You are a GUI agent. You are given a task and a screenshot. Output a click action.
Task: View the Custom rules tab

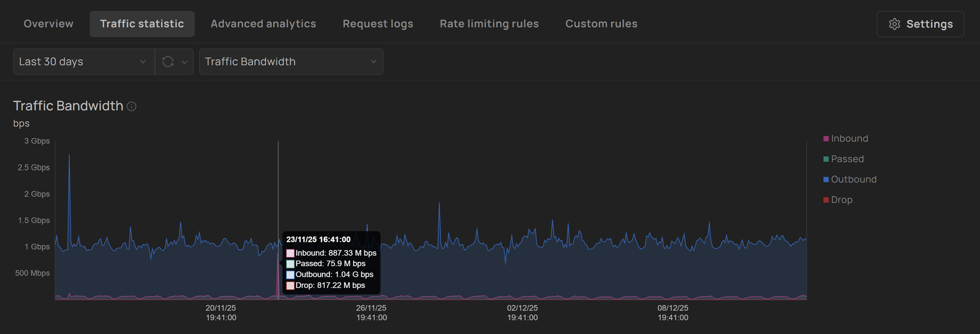tap(601, 24)
